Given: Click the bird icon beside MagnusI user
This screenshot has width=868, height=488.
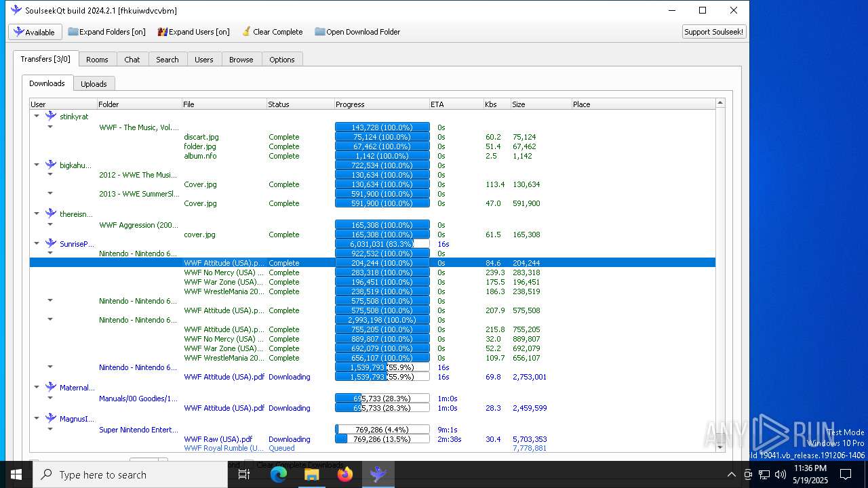Looking at the screenshot, I should tap(51, 418).
